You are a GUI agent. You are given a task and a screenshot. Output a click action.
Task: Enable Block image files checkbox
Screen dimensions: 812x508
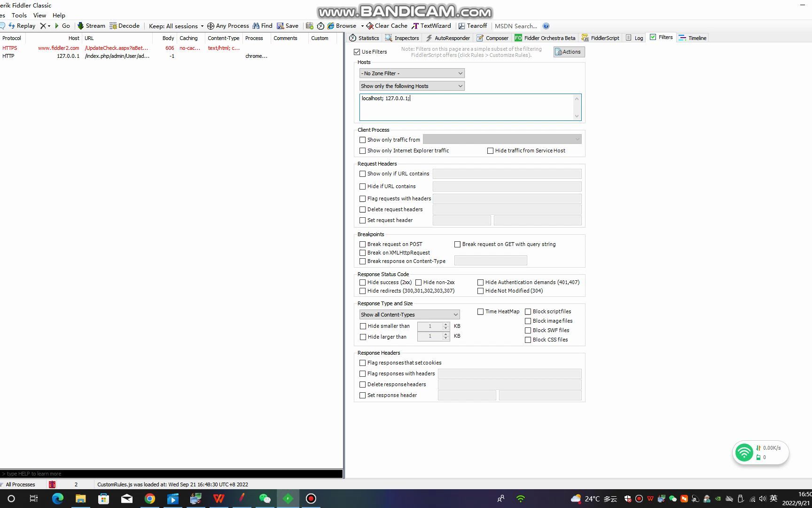(x=528, y=321)
